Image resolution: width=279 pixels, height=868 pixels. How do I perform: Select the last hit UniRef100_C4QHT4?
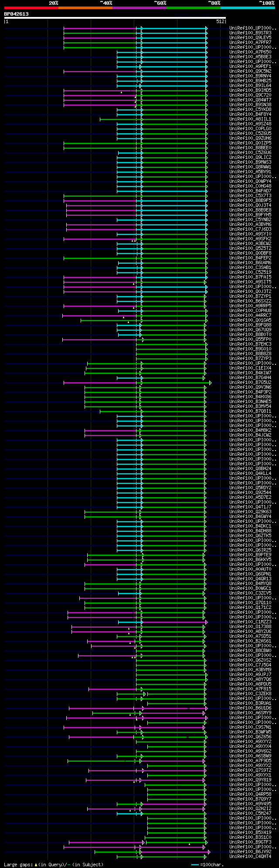[x=250, y=857]
